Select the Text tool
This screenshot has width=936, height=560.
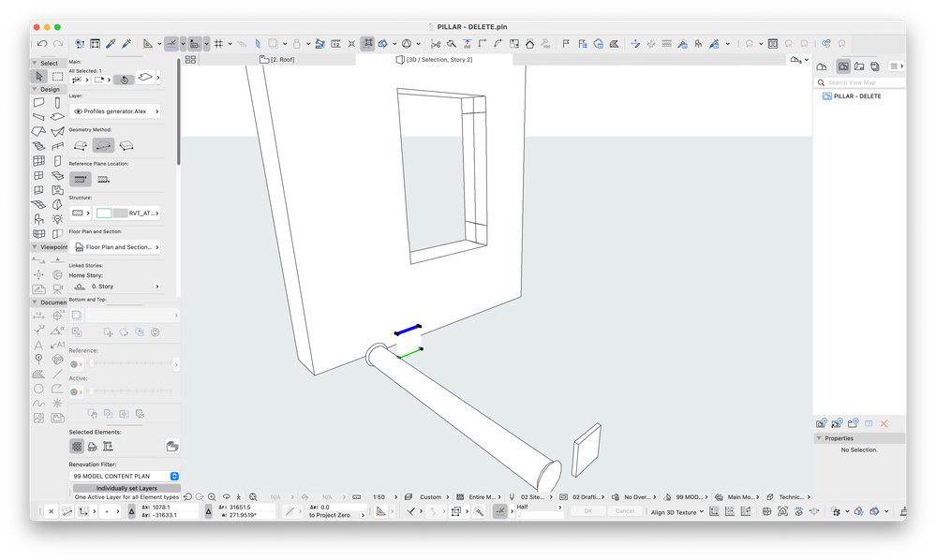click(38, 345)
